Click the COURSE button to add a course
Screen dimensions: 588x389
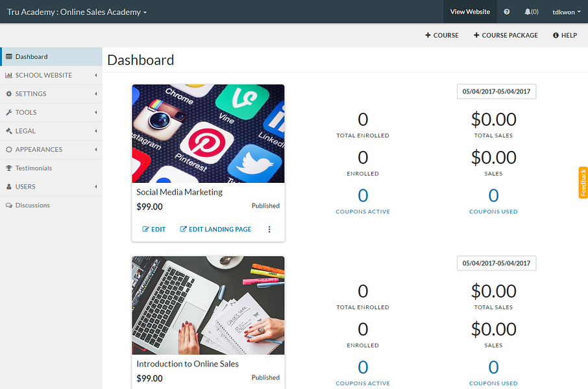coord(442,35)
